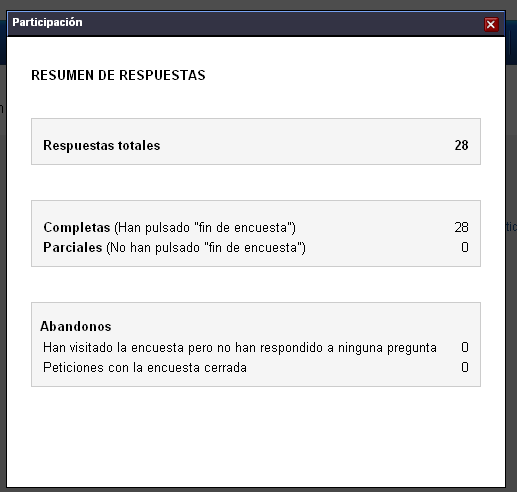Image resolution: width=517 pixels, height=492 pixels.
Task: Click the No han pulsado "fin de encuesta" text
Action: (x=206, y=248)
